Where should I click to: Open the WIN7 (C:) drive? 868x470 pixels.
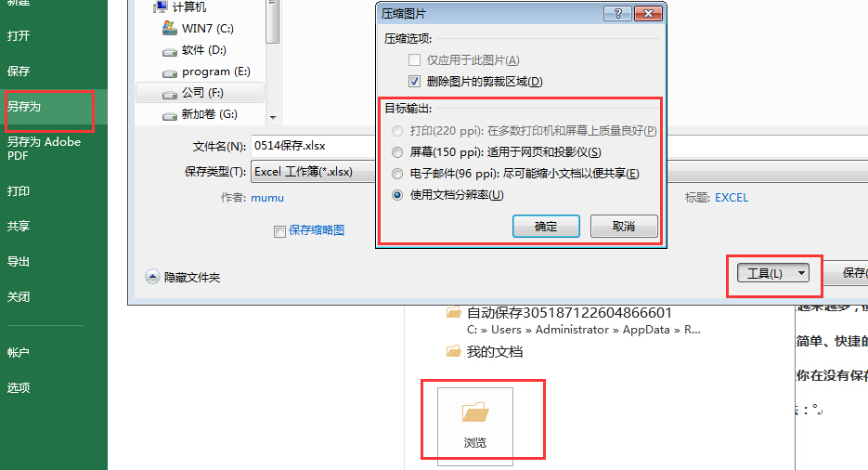click(x=198, y=28)
